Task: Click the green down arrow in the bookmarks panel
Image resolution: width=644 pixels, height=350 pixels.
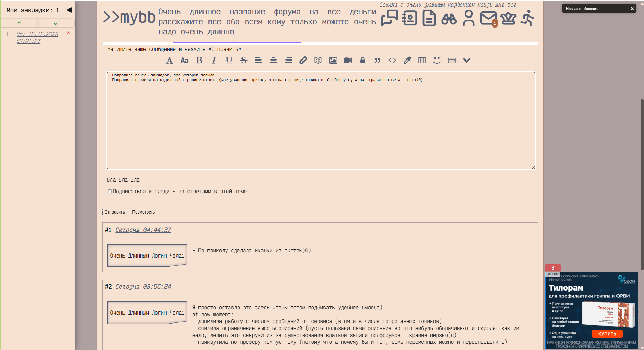Action: pos(56,24)
